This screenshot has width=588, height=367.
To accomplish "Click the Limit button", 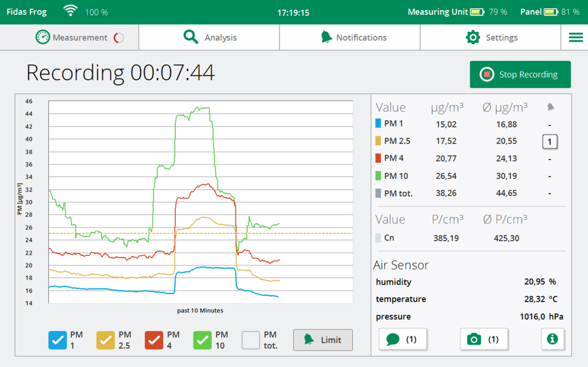I will (x=323, y=340).
